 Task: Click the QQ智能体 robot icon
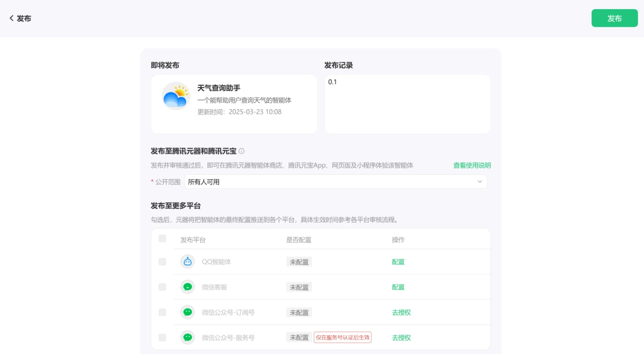click(x=188, y=262)
